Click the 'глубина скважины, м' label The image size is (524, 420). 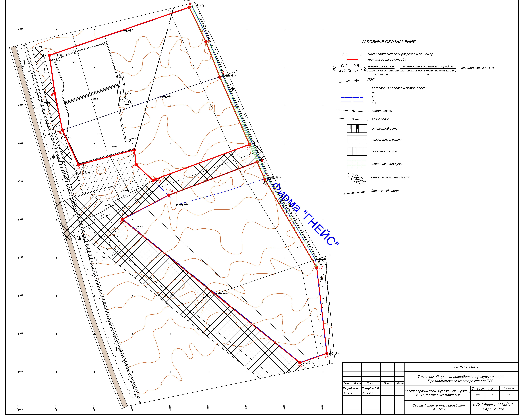tap(478, 68)
